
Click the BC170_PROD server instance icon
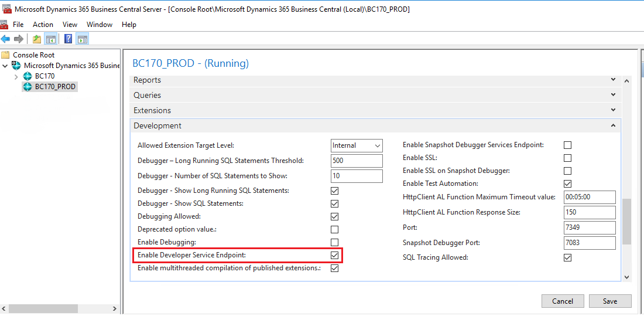coord(27,87)
